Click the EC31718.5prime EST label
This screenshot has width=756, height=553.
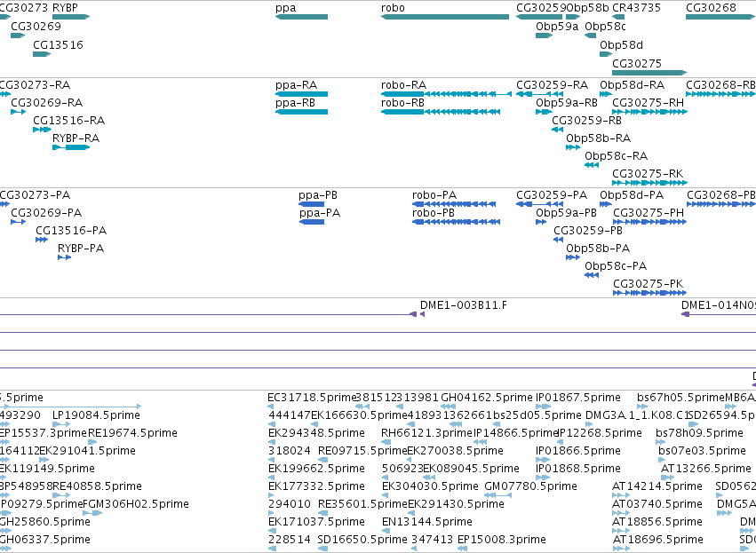tap(312, 398)
